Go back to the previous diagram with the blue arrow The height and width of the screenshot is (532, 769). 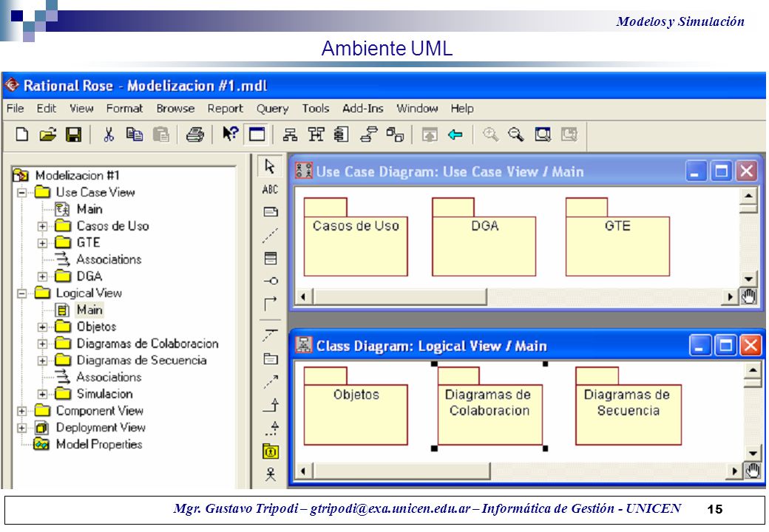tap(455, 134)
